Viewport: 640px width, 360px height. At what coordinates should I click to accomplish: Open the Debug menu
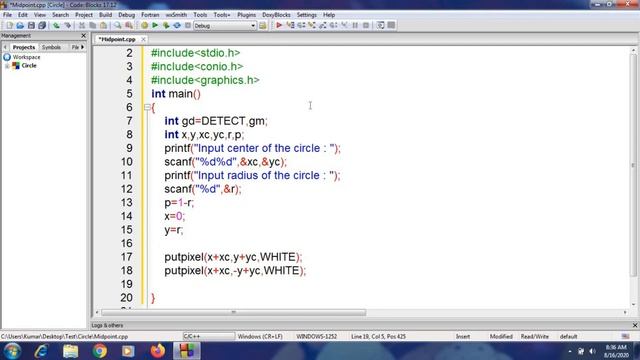(x=127, y=15)
